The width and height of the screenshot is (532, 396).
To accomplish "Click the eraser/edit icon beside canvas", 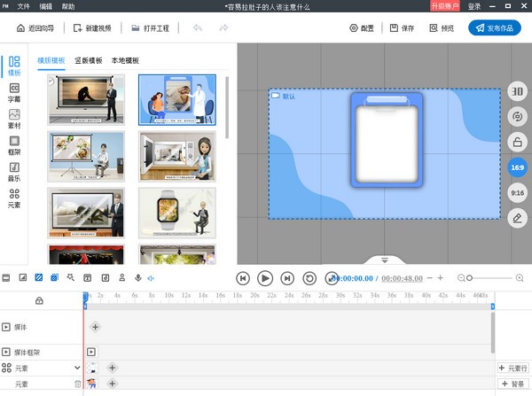I will pos(518,217).
